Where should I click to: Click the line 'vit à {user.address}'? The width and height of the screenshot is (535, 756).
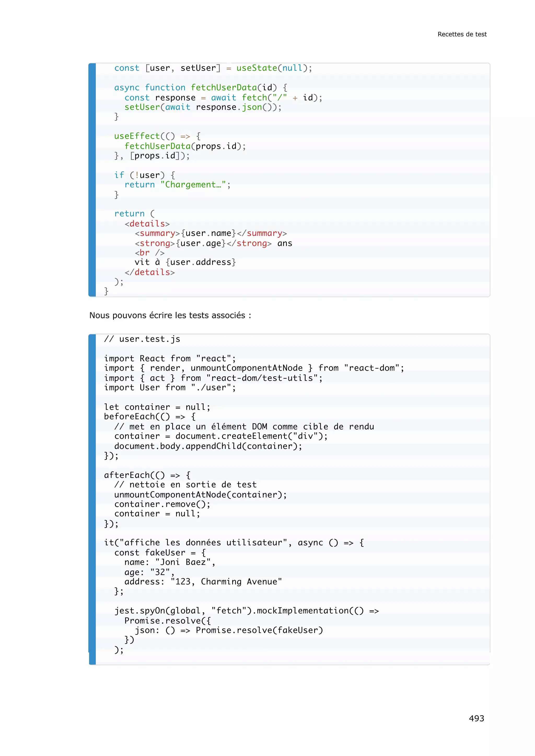[185, 262]
